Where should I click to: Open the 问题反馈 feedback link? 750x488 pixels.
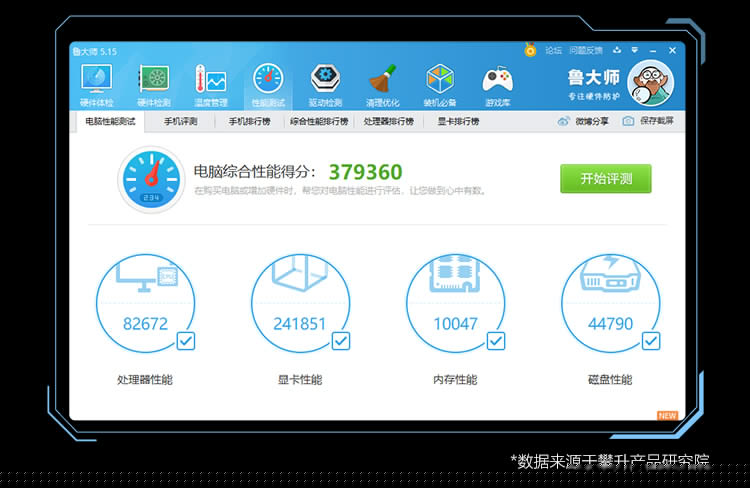tap(586, 50)
